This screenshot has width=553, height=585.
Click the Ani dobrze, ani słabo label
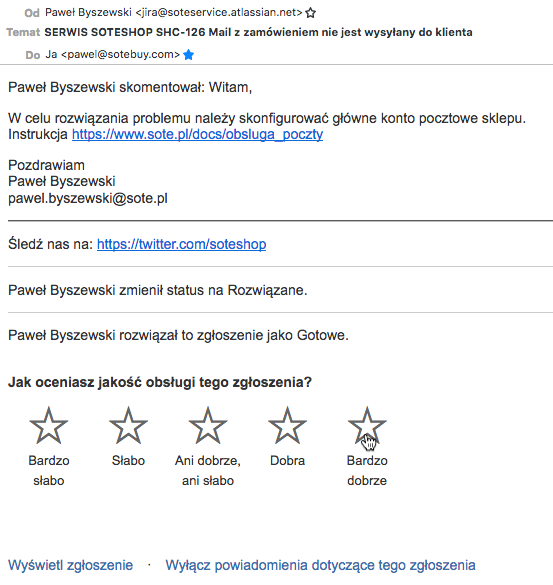point(208,470)
